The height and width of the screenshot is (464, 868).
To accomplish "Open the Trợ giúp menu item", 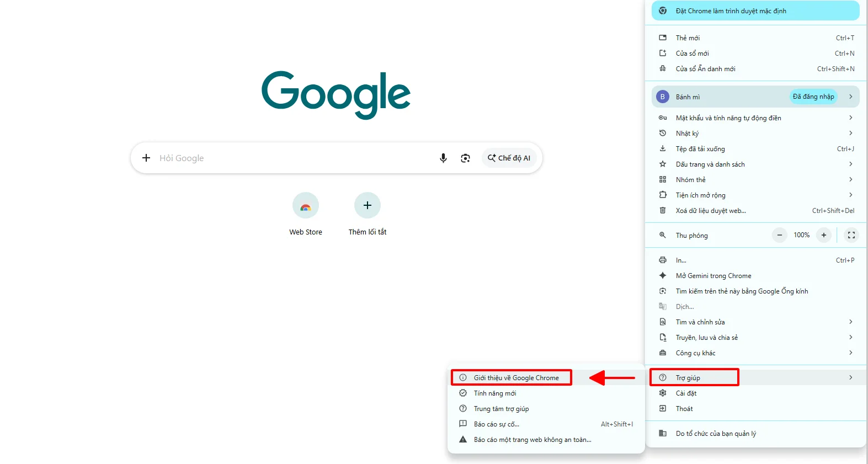I will tap(755, 377).
